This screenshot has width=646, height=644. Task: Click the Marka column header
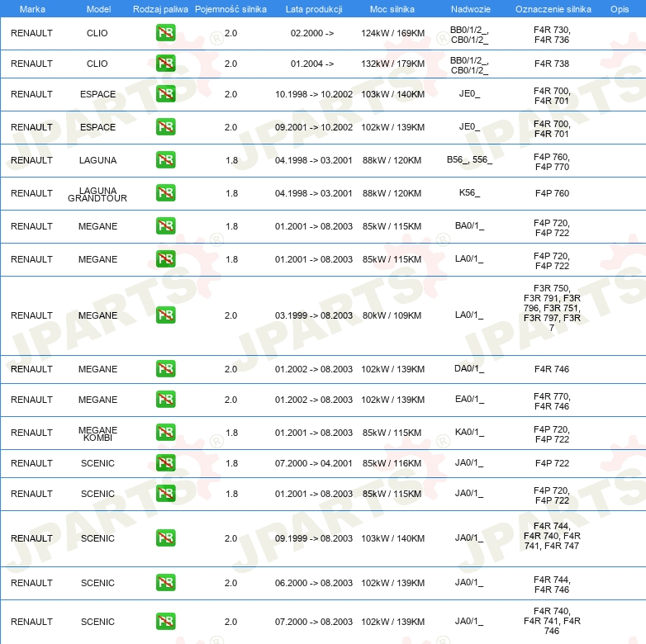[32, 9]
